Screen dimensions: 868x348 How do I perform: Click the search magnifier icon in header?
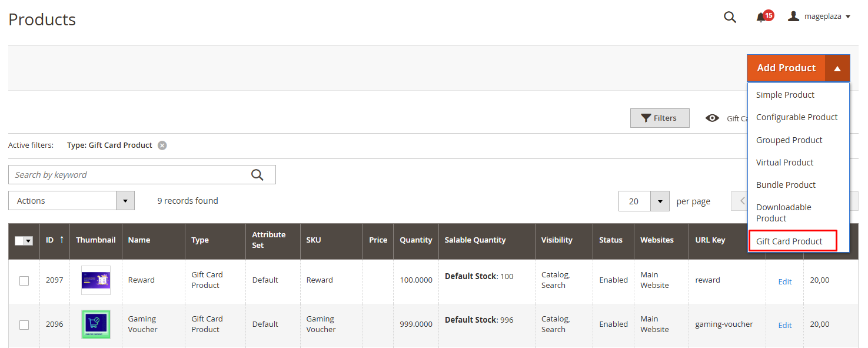[x=730, y=17]
